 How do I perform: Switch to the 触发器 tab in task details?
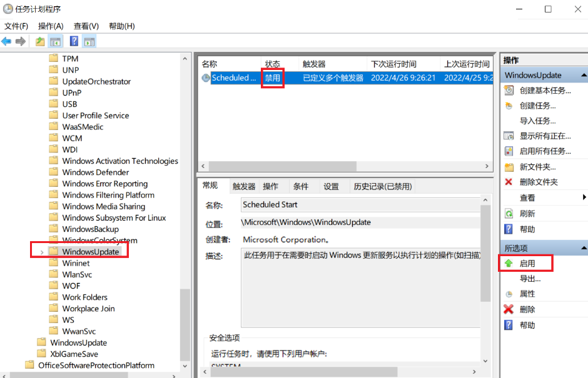(x=244, y=186)
